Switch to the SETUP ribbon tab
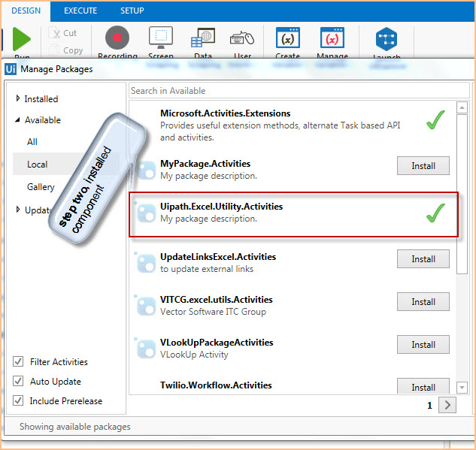Screen dimensions: 476x450 click(132, 11)
